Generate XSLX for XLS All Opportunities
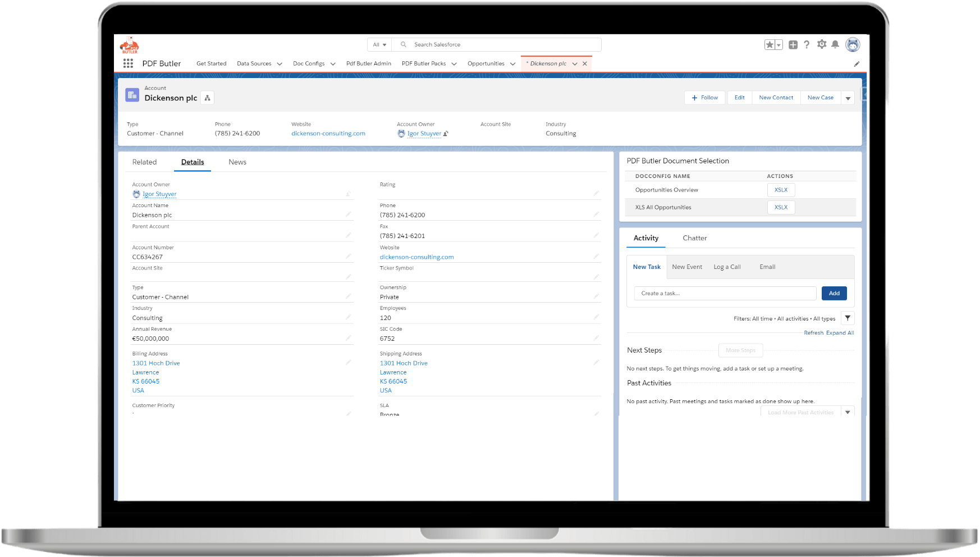Screen dimensions: 980x557 (x=781, y=207)
